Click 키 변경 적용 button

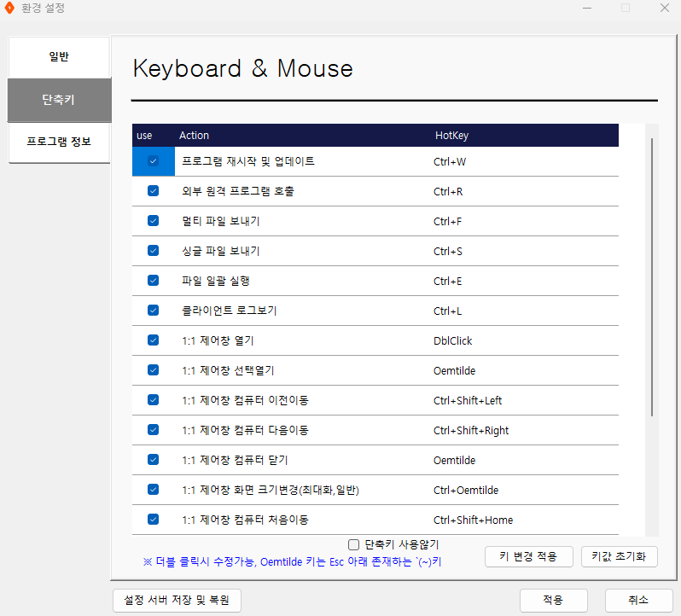pos(528,556)
